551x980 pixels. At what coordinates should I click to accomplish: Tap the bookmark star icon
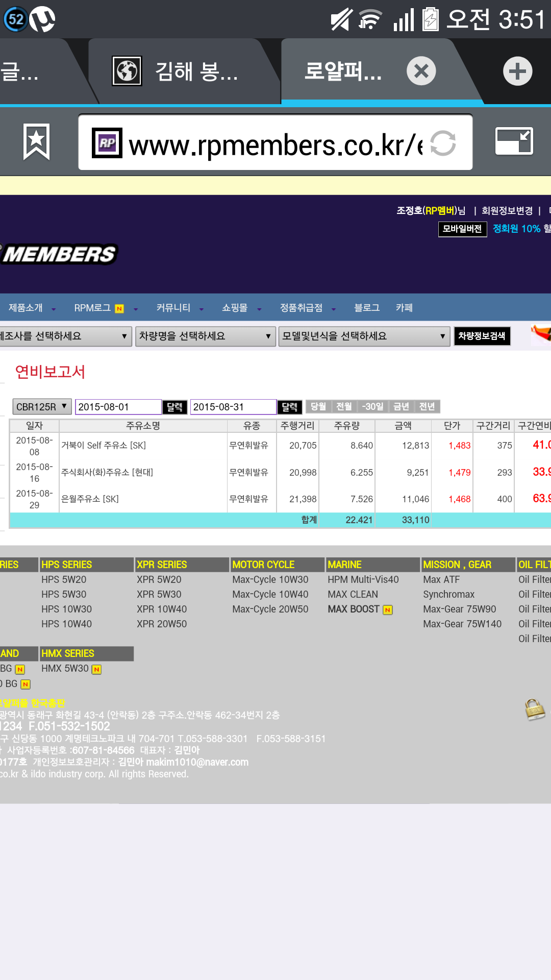pyautogui.click(x=36, y=142)
